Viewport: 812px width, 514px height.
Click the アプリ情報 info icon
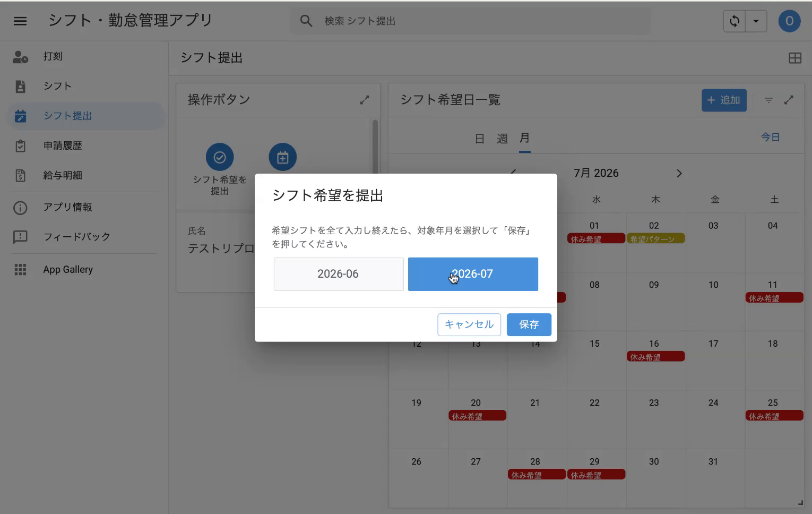pos(20,208)
